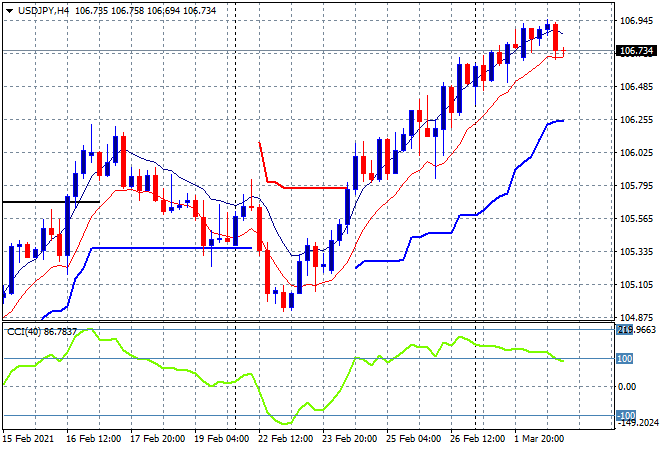The image size is (660, 450).
Task: Click the 23 Feb 20:00 time label
Action: [x=349, y=439]
